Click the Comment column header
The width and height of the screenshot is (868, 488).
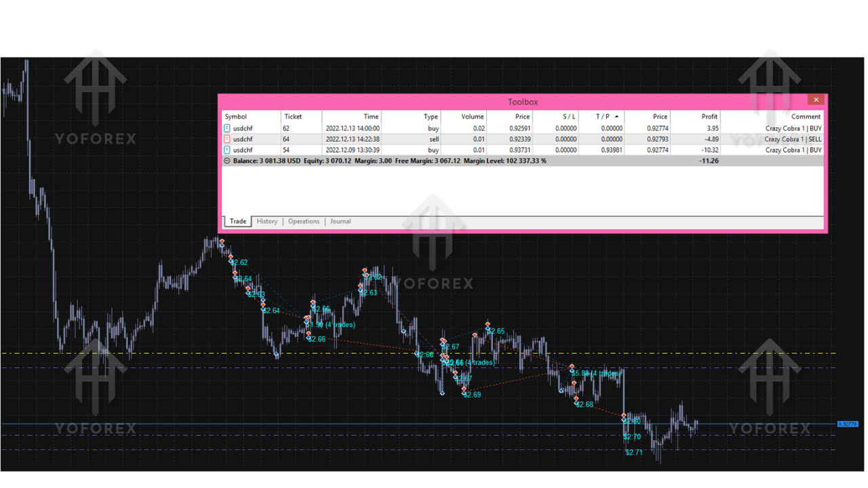[806, 117]
